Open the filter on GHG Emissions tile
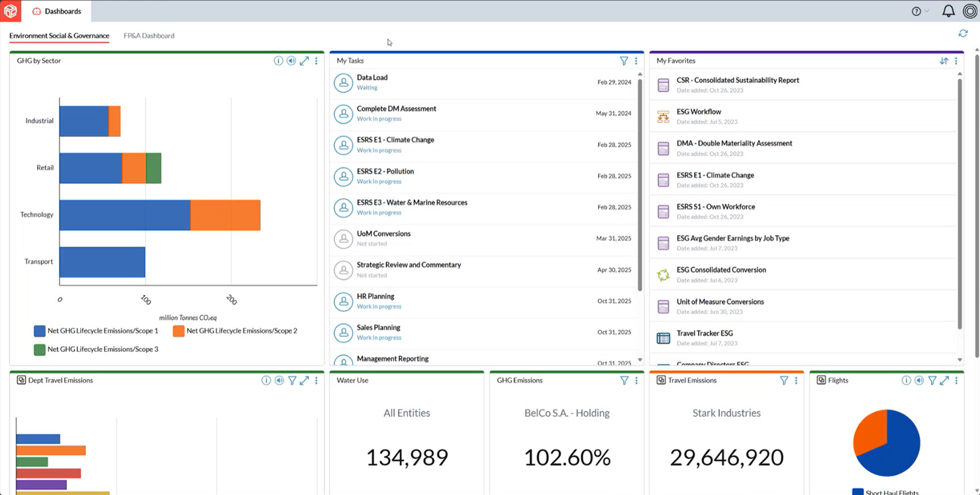The height and width of the screenshot is (495, 980). tap(624, 381)
